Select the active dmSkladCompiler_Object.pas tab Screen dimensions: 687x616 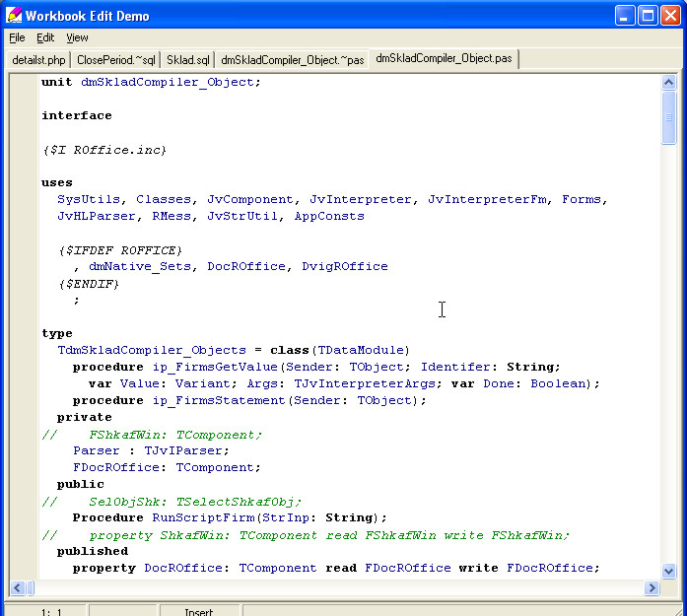click(444, 59)
